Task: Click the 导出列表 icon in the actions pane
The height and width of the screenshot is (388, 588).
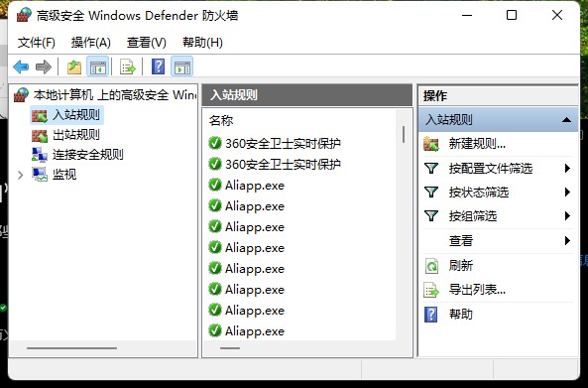Action: click(431, 290)
